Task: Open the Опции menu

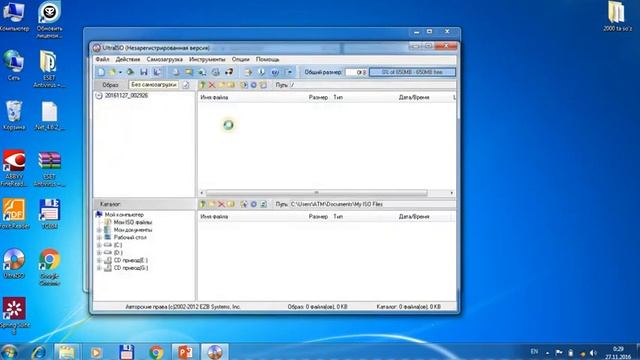Action: click(240, 59)
